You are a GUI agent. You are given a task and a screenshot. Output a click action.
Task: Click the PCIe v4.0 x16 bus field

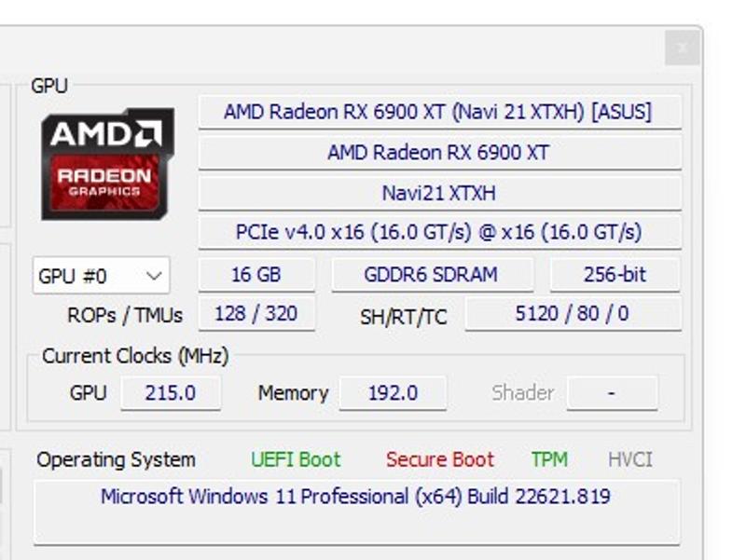[438, 232]
